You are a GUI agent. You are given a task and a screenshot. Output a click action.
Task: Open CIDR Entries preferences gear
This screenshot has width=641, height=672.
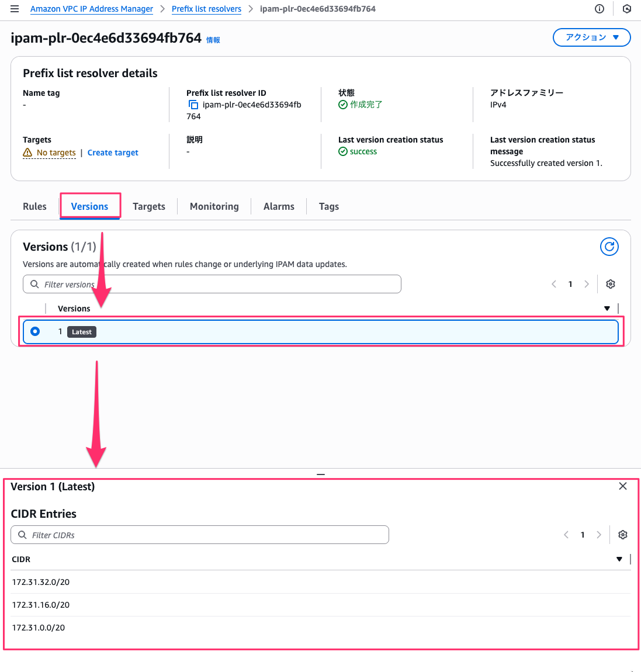pos(623,535)
